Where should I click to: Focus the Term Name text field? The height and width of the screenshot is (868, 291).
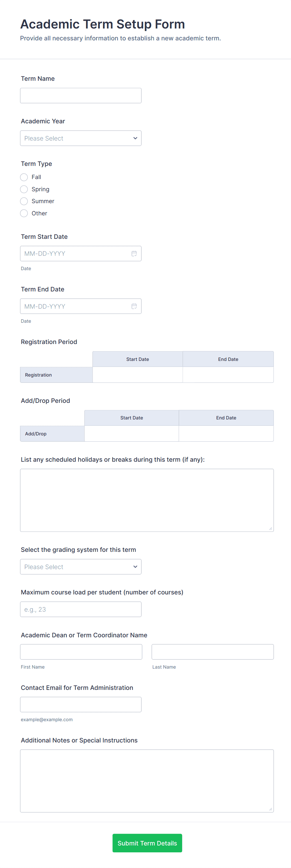(x=80, y=96)
